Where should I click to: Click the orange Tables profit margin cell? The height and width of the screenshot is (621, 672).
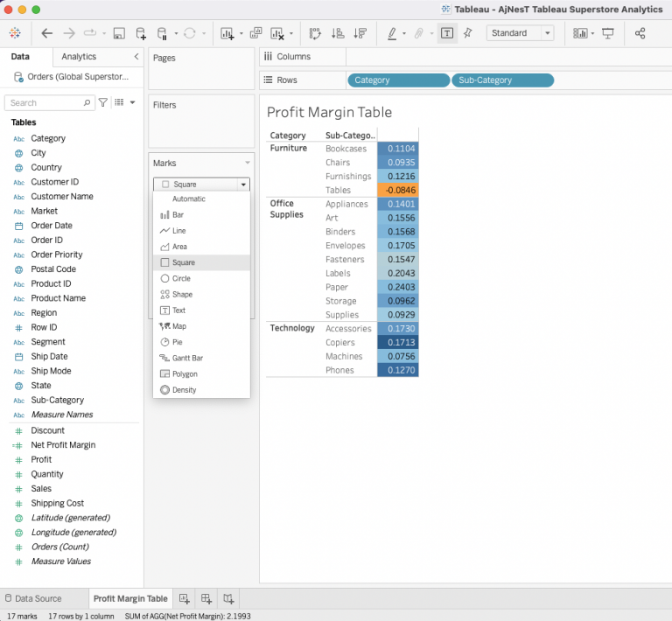[x=397, y=190]
